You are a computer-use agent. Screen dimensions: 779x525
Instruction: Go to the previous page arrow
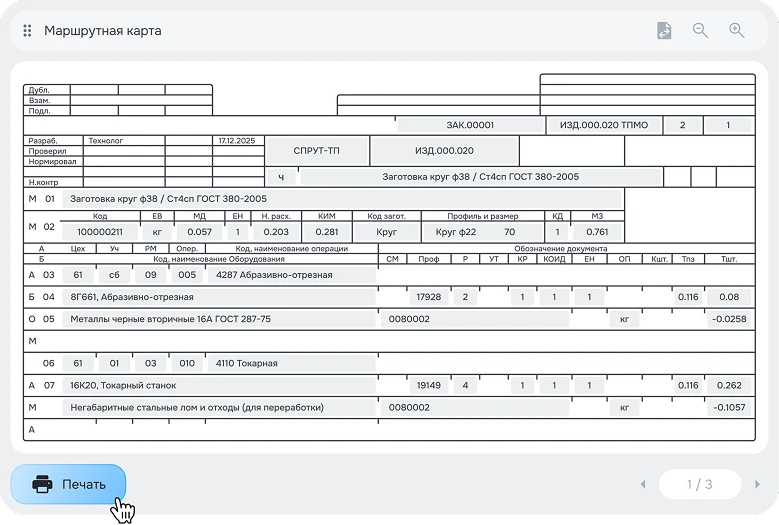tap(643, 485)
